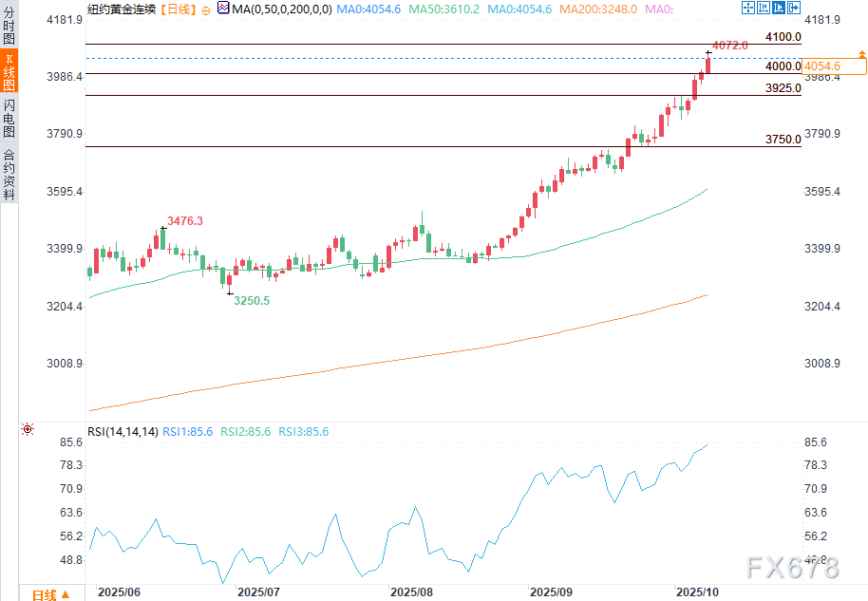Click the orange arrow above 4054.6 price tag
The height and width of the screenshot is (601, 868).
click(x=862, y=55)
